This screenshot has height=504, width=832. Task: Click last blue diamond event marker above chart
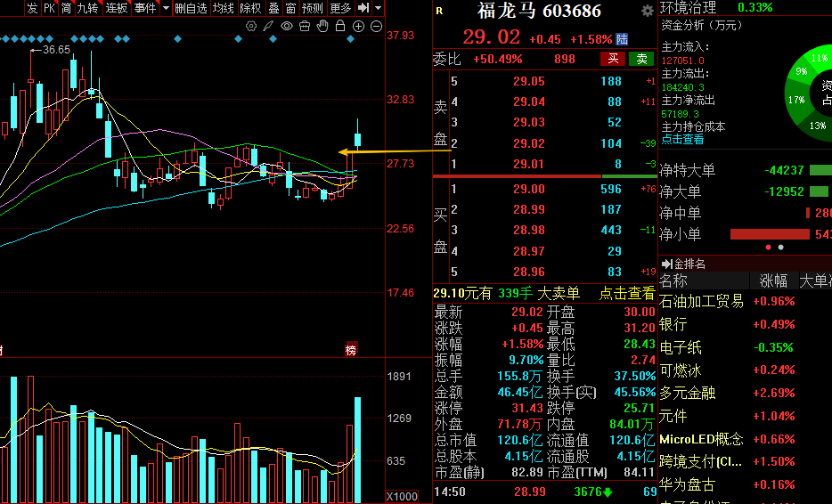(351, 38)
